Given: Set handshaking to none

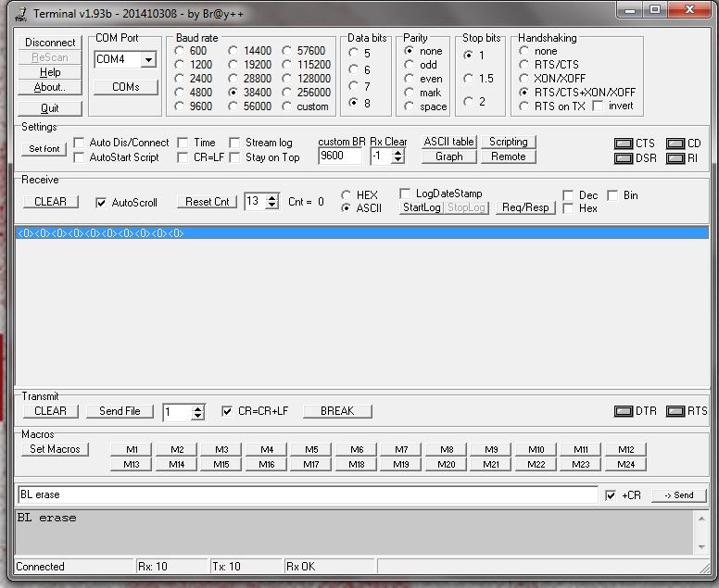Looking at the screenshot, I should pos(523,51).
